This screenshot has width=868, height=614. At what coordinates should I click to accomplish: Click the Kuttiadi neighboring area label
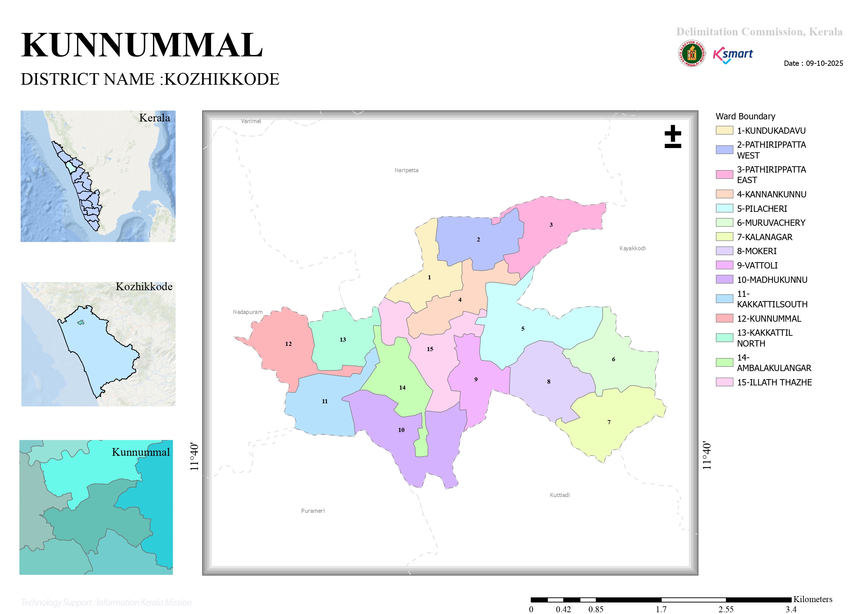559,495
